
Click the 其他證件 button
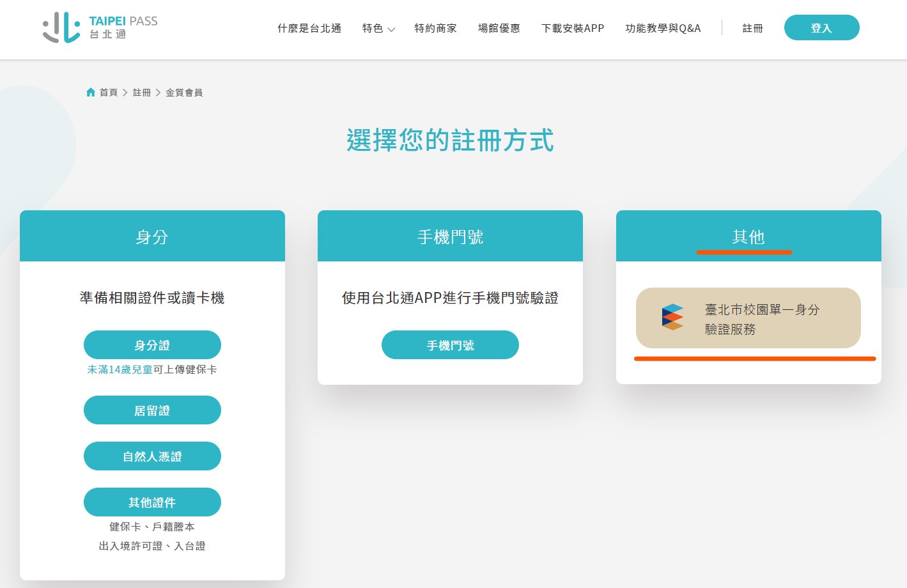coord(152,502)
